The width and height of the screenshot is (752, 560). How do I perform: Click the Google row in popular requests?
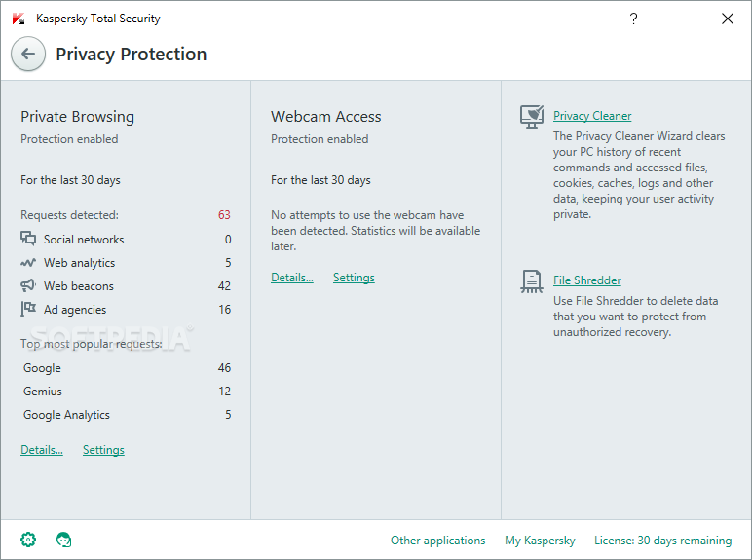click(127, 368)
